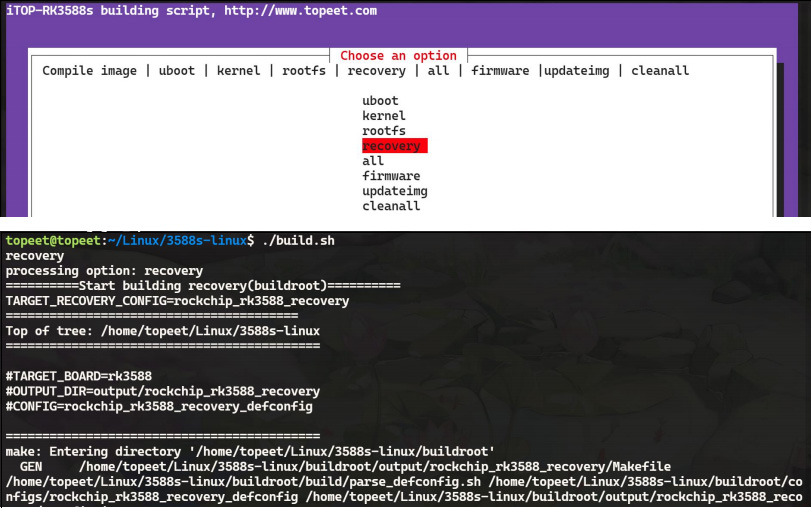Click the '#OUTPUT_DIR=output/rockchip_rk3588_recovery' line
The height and width of the screenshot is (508, 812).
(163, 391)
